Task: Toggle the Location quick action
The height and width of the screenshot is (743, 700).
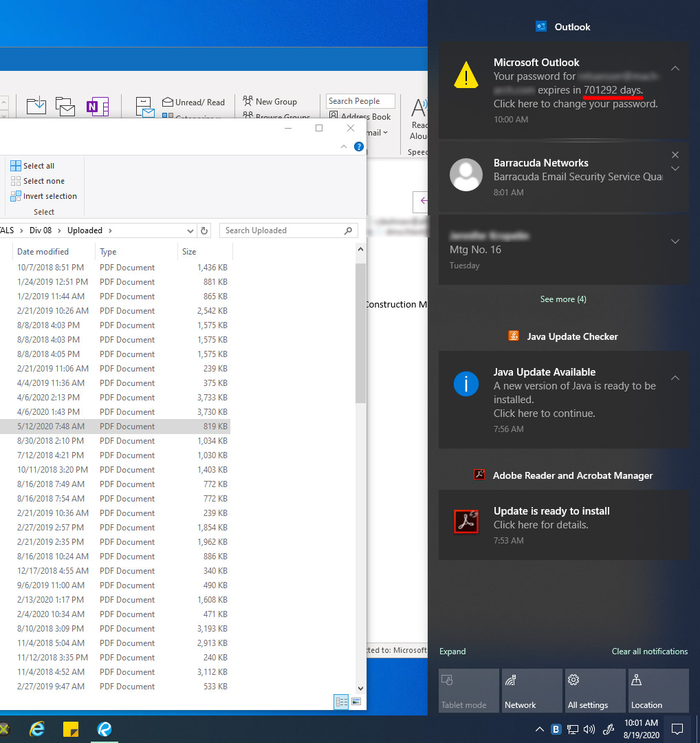Action: (658, 691)
